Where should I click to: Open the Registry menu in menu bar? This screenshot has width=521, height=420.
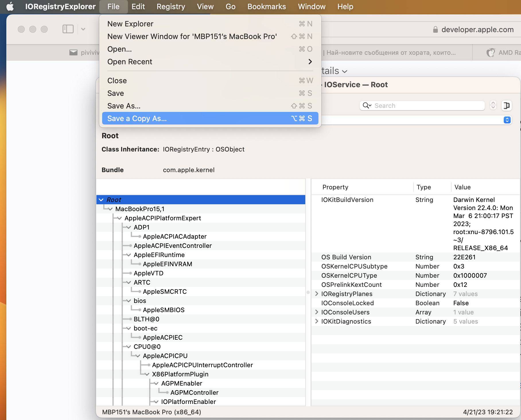(x=171, y=7)
